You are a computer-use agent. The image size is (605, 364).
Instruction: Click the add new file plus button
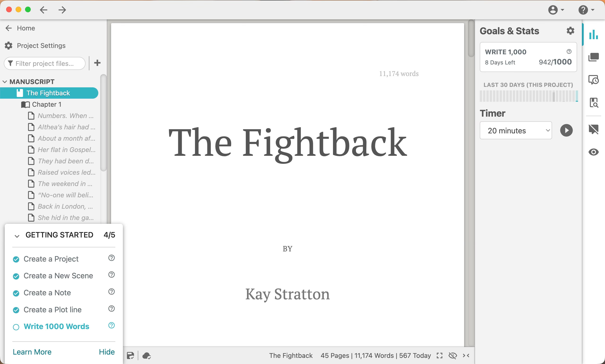[x=97, y=63]
